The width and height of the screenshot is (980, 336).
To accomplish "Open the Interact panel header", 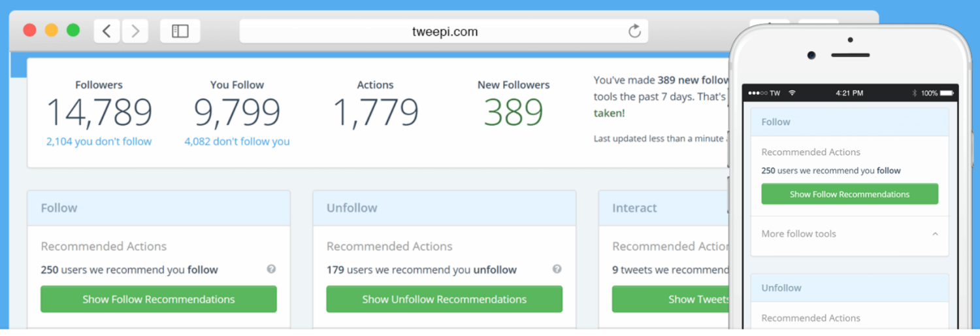I will [x=663, y=208].
